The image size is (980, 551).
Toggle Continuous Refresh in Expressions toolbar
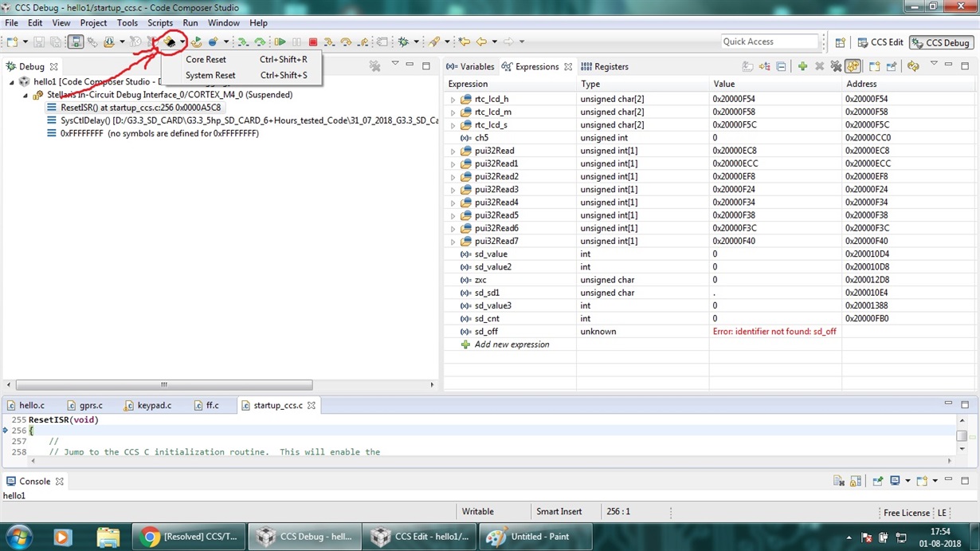click(x=853, y=66)
